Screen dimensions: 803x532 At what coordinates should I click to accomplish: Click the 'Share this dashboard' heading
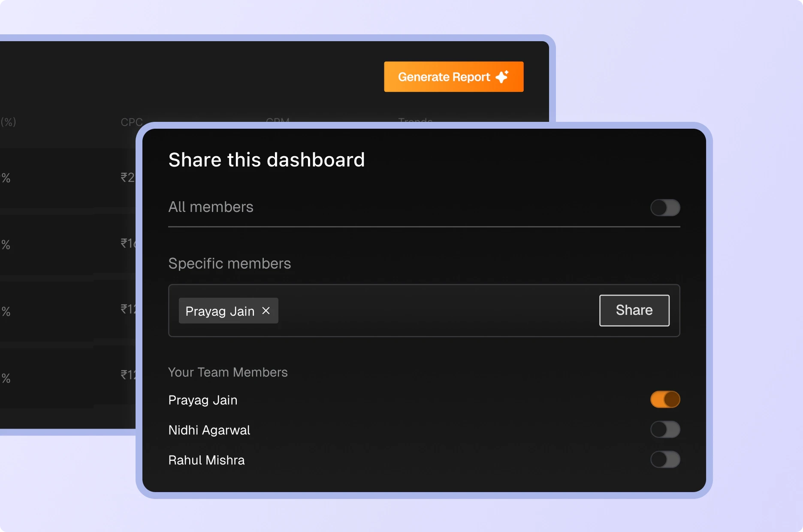click(x=266, y=160)
